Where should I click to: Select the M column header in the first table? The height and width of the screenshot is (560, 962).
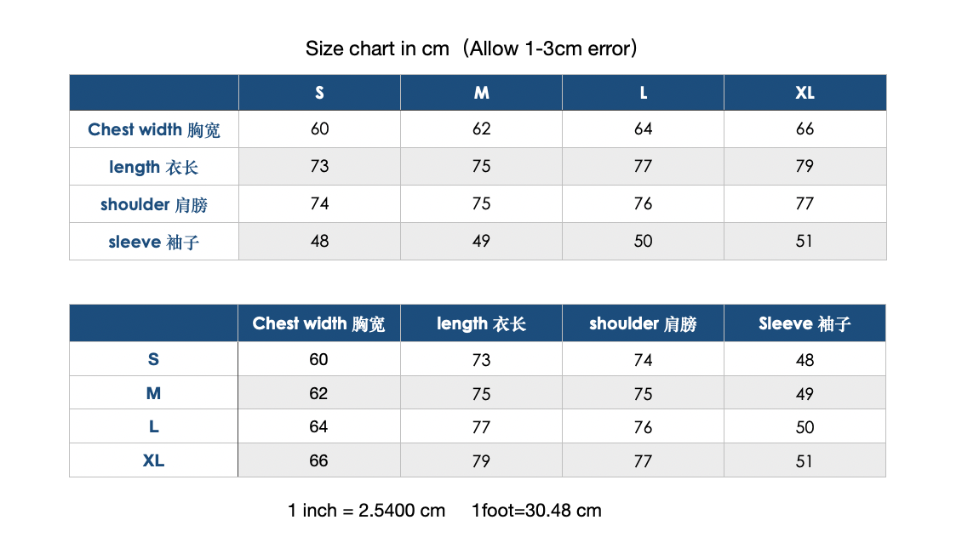point(481,93)
